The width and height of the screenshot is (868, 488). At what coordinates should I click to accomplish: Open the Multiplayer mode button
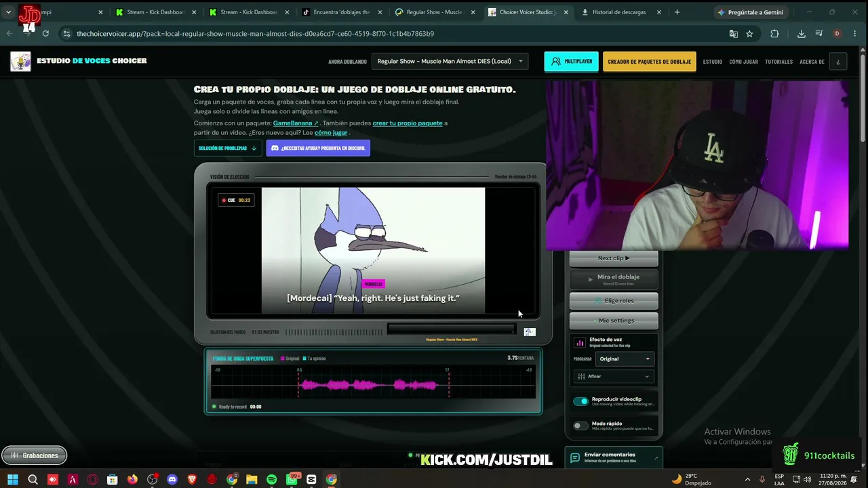click(x=571, y=61)
